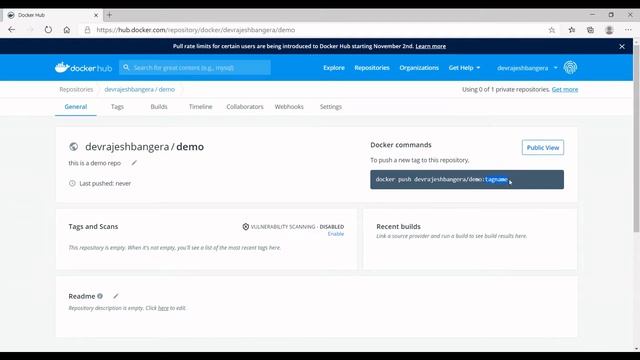Click the fingerprint account avatar
Image resolution: width=640 pixels, height=360 pixels.
(570, 67)
